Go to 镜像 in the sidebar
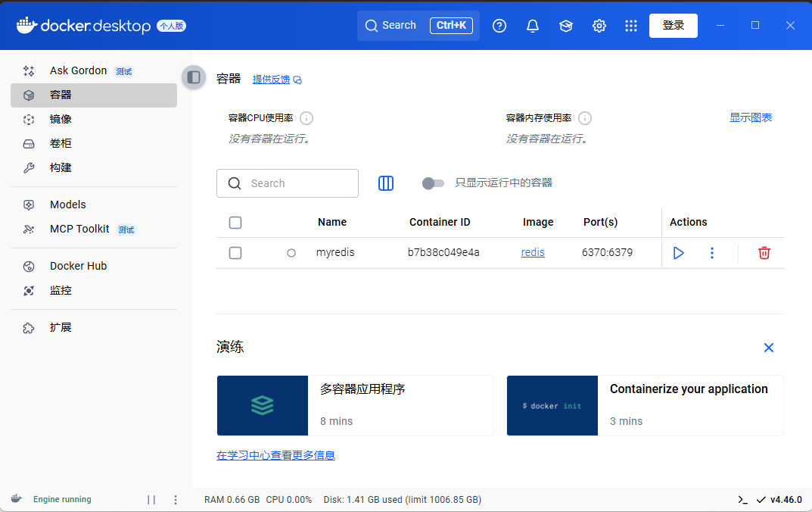Screen dimensions: 812x512 point(61,119)
